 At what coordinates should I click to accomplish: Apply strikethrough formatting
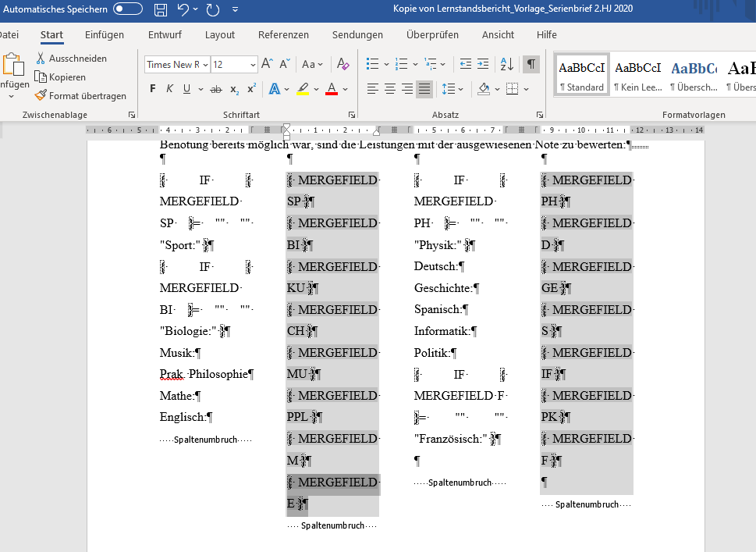click(216, 89)
